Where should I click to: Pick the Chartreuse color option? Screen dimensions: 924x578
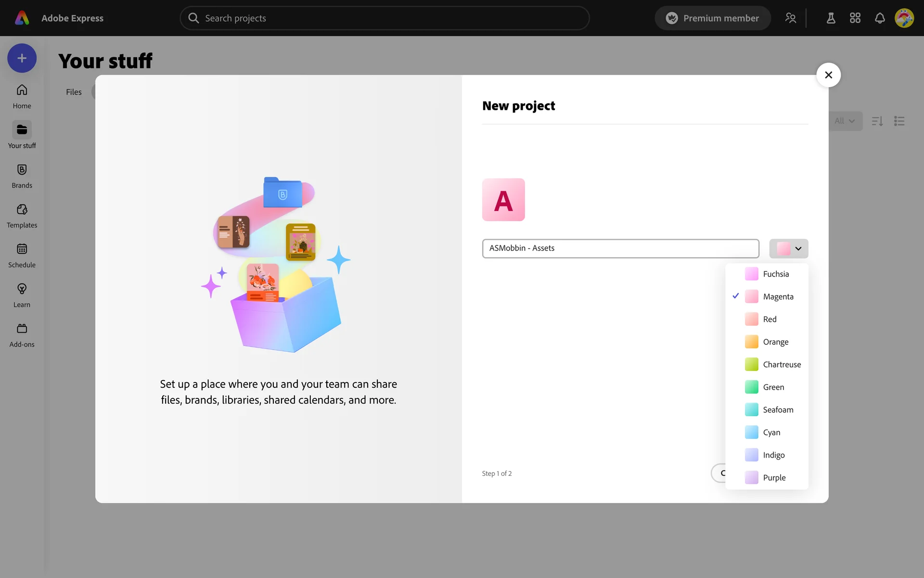[x=781, y=365]
